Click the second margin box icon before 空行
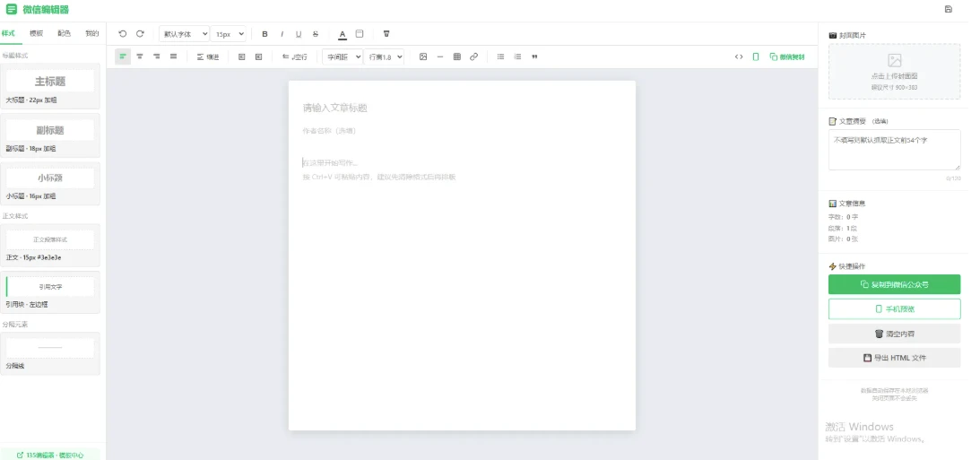 pos(259,56)
